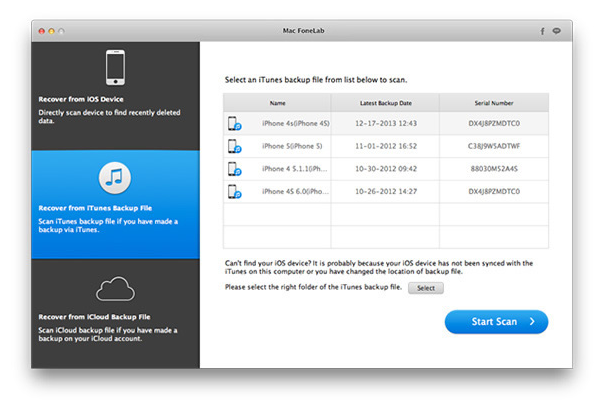Viewport: 604px width, 411px height.
Task: Sort by Latest Backup Date column
Action: tap(385, 102)
